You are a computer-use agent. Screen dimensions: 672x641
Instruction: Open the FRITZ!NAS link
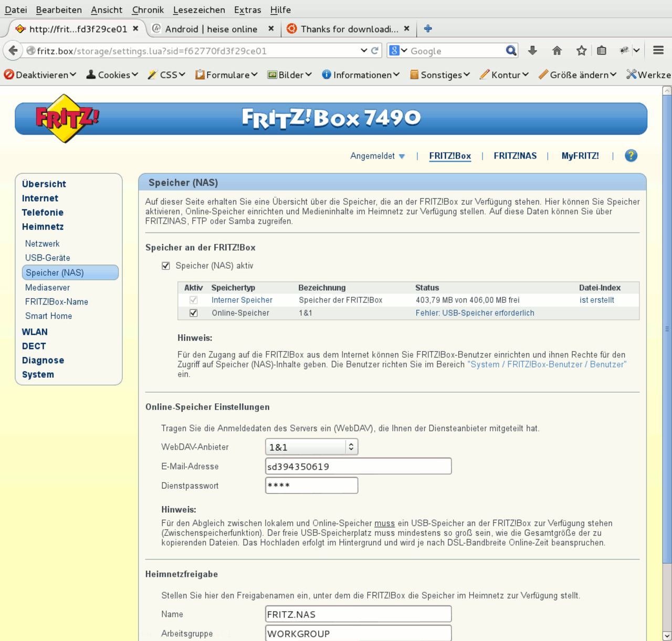[x=515, y=156]
